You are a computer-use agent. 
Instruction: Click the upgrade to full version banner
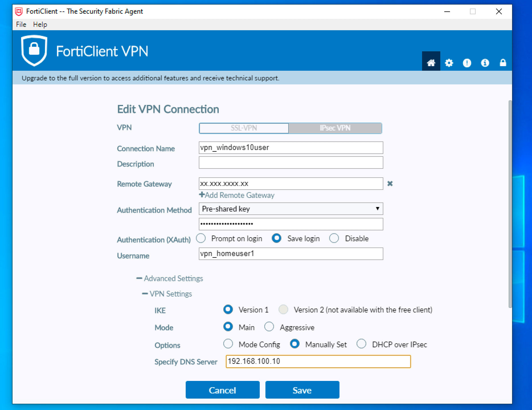[x=262, y=78]
